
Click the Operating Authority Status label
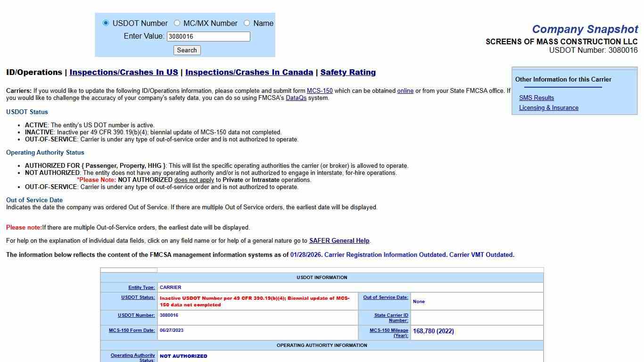[x=132, y=358]
